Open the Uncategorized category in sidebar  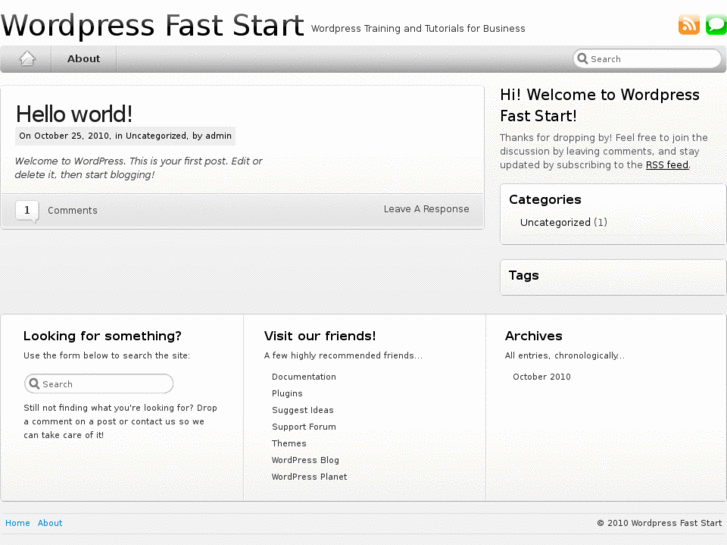pos(555,223)
